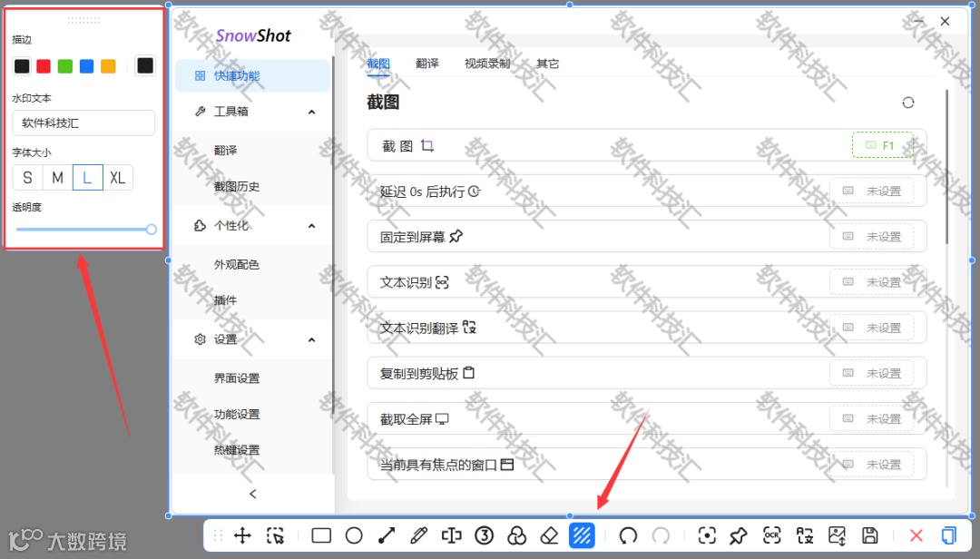The image size is (980, 559).
Task: Choose the dashed selection cursor tool
Action: (x=275, y=536)
